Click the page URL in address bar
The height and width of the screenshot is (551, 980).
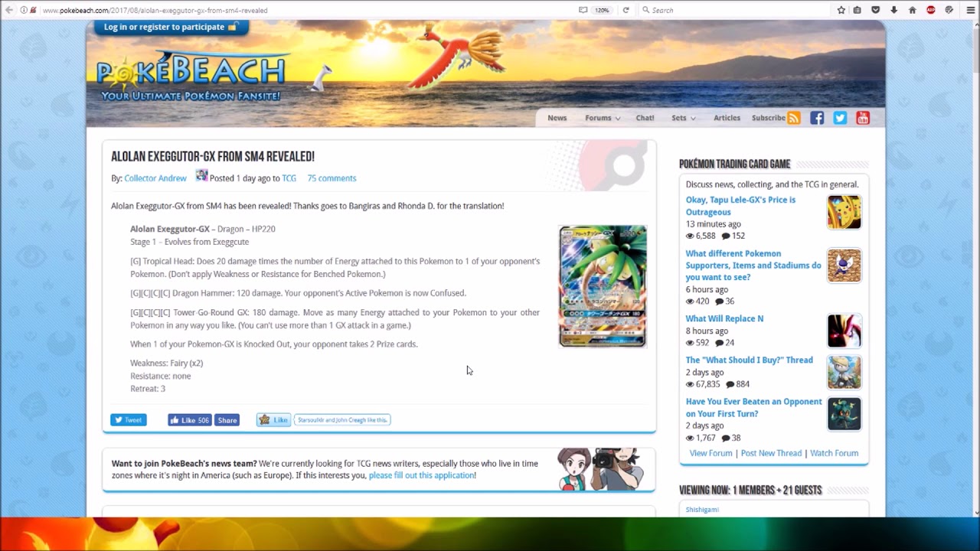pos(155,10)
